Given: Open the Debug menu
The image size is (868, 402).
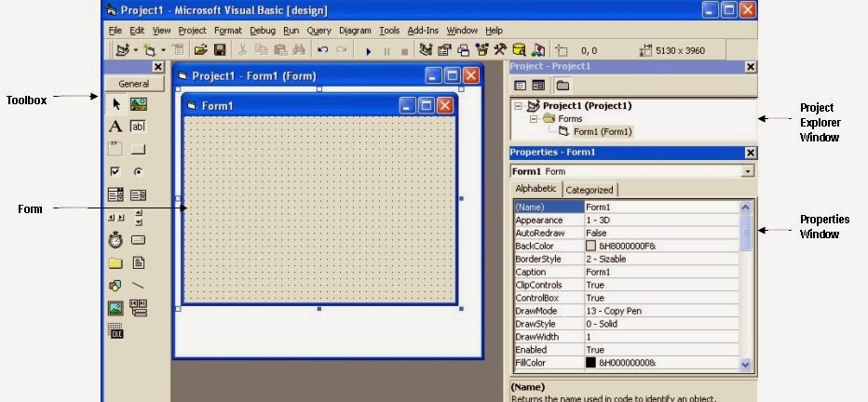Looking at the screenshot, I should (263, 31).
